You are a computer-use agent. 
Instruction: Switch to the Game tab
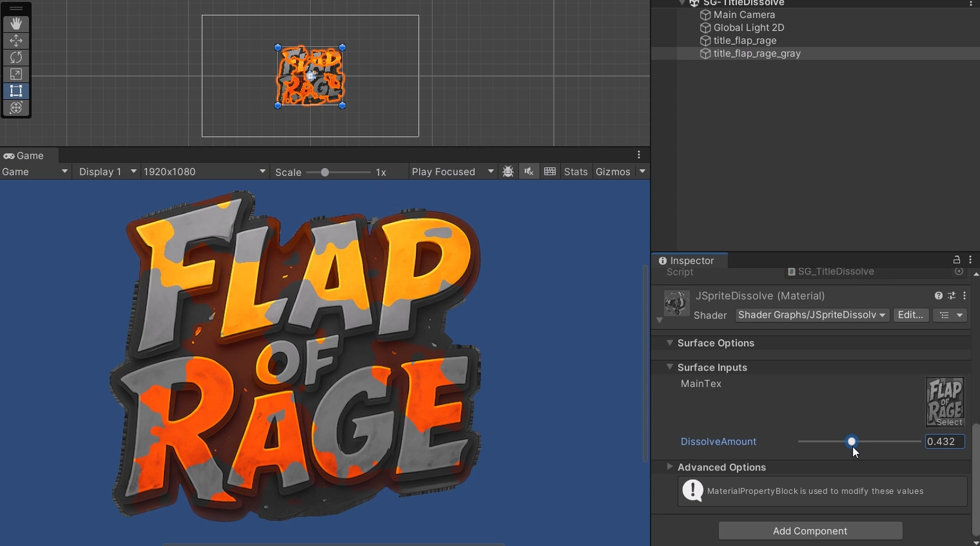(x=24, y=156)
